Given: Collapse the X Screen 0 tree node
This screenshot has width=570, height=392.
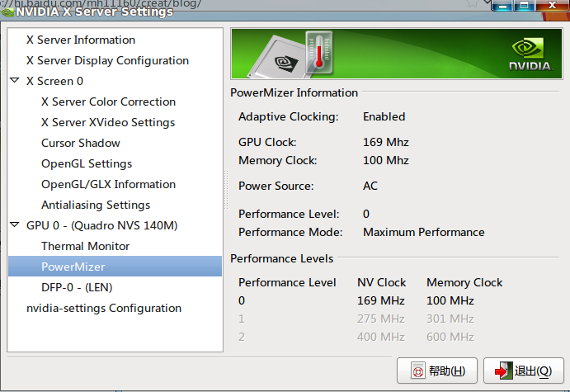Looking at the screenshot, I should [15, 80].
